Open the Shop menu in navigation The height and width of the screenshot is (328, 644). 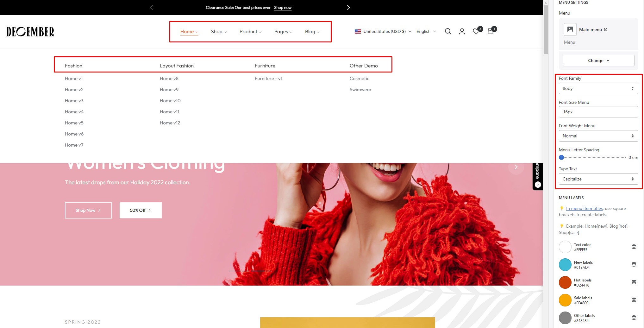(x=218, y=32)
